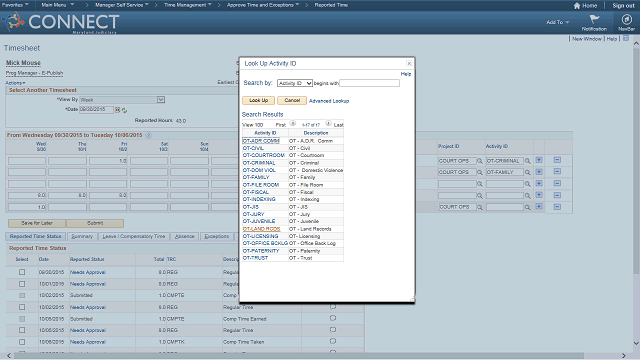Delete the OT-CRIMINAL timesheet row
The width and height of the screenshot is (640, 360).
pyautogui.click(x=557, y=160)
